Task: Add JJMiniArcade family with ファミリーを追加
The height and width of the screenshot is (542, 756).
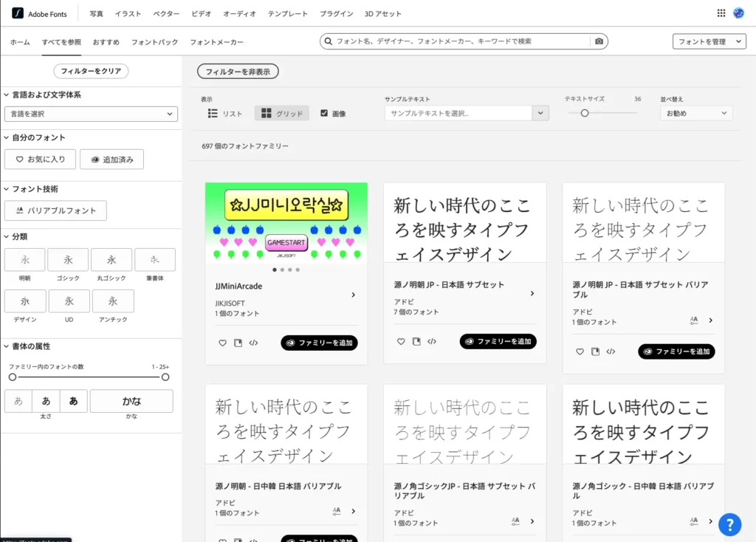Action: (x=319, y=343)
